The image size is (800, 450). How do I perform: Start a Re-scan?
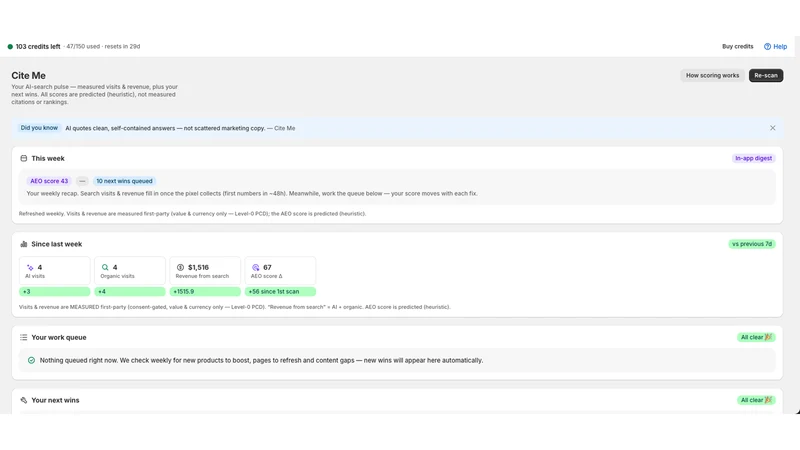pos(766,76)
